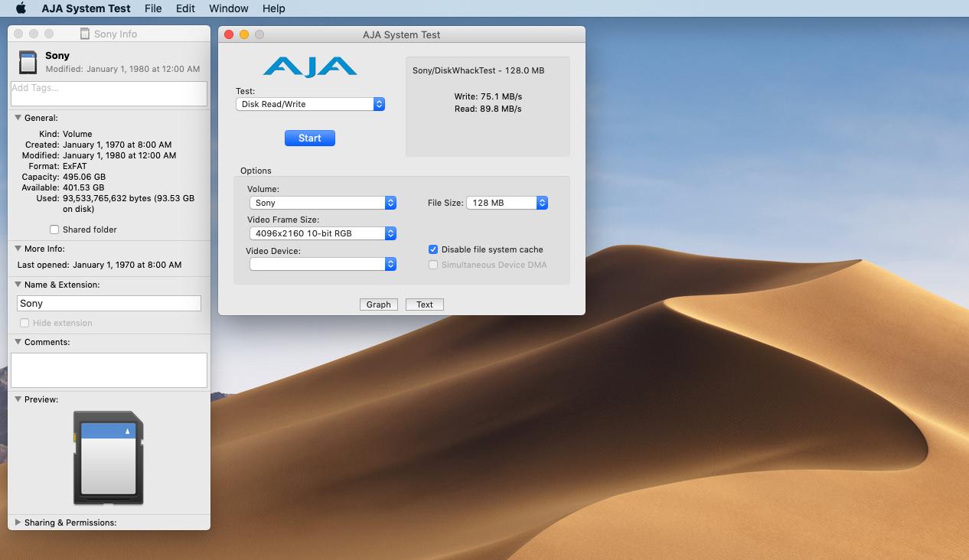Enable the Shared folder checkbox

pyautogui.click(x=54, y=230)
